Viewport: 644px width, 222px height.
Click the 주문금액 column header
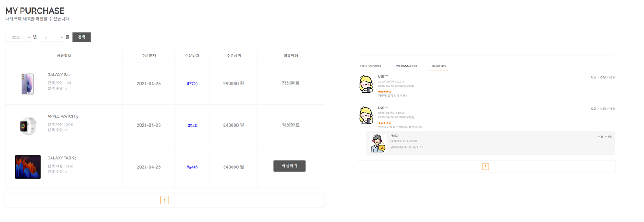point(234,56)
